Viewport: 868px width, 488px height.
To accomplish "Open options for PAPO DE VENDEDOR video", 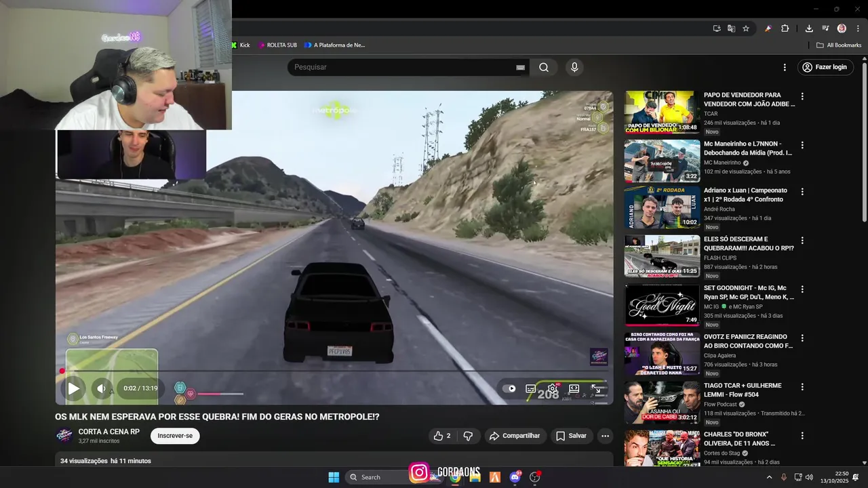I will 802,96.
